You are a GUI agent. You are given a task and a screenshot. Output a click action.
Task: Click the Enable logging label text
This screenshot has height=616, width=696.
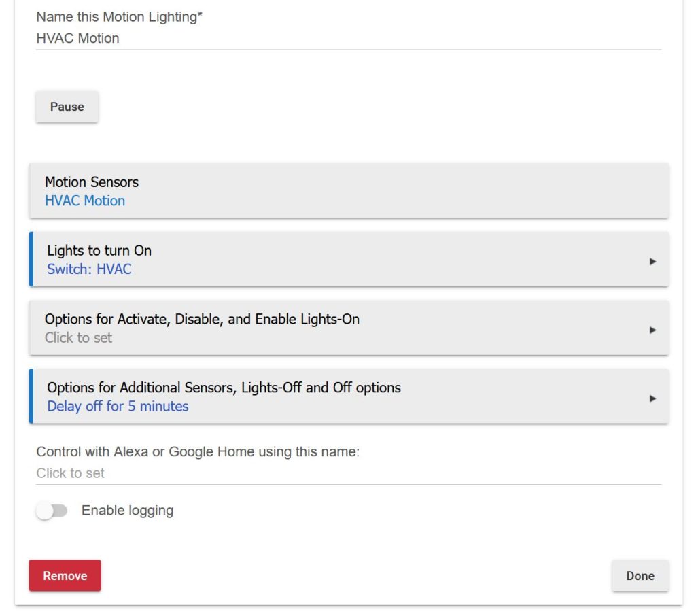[x=127, y=511]
